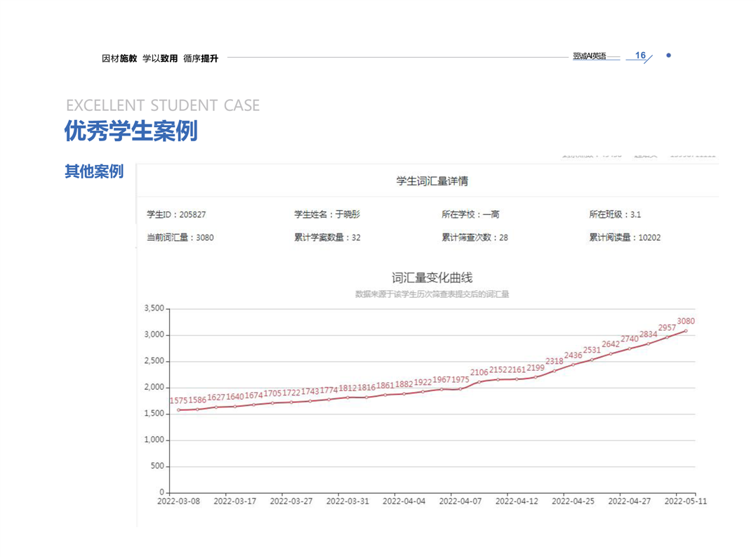
Task: Click the 2022-03-08 date on the x-axis
Action: pos(178,502)
